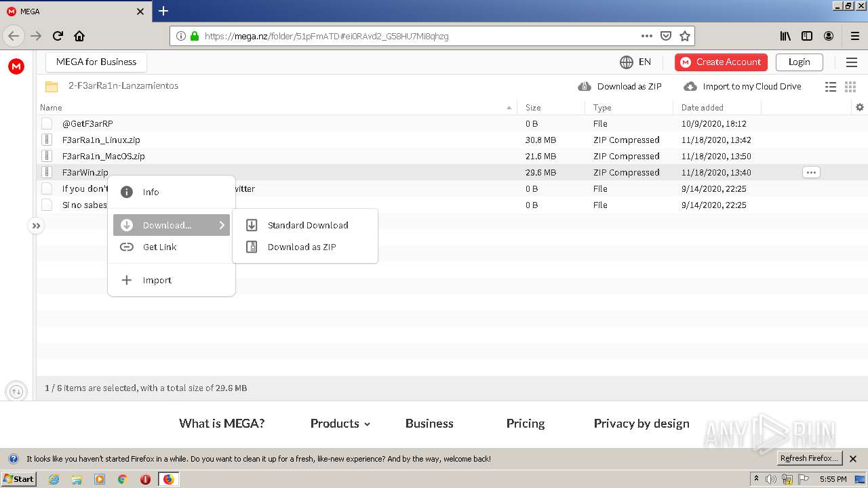The height and width of the screenshot is (488, 868).
Task: Bookmark this page with star icon
Action: point(685,36)
